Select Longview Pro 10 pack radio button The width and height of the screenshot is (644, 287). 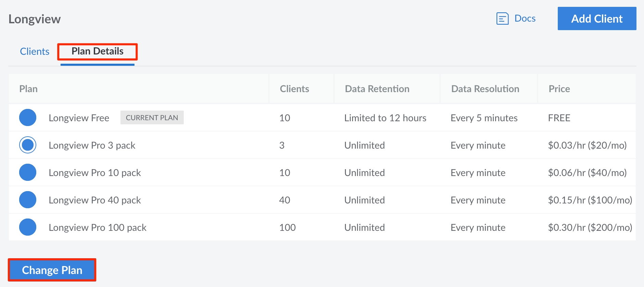(x=28, y=172)
